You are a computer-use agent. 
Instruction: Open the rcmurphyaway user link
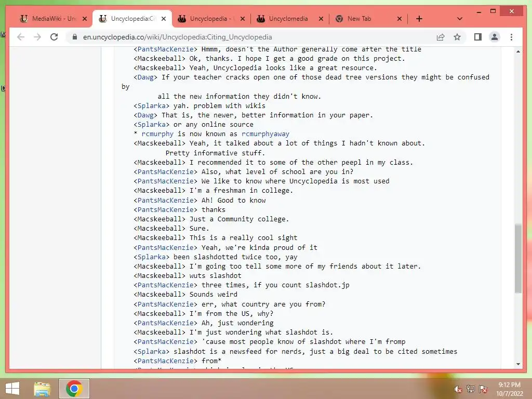click(x=265, y=134)
